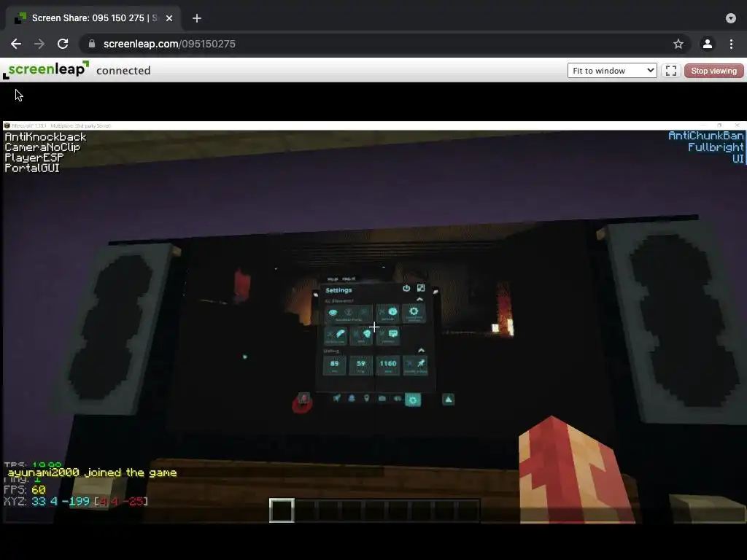The width and height of the screenshot is (747, 560).
Task: Click the CameraNoClip module text
Action: tap(42, 147)
